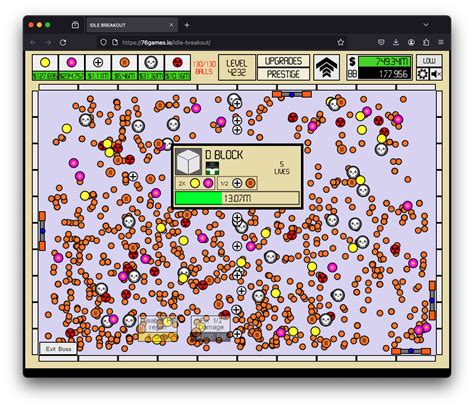
Task: Click the 130/130 BALLS counter
Action: click(x=204, y=68)
